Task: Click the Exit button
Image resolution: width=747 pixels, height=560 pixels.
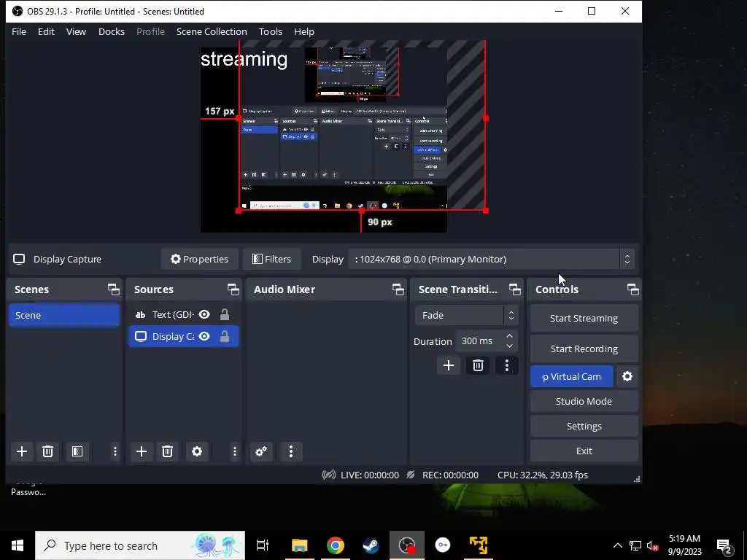Action: pyautogui.click(x=584, y=451)
